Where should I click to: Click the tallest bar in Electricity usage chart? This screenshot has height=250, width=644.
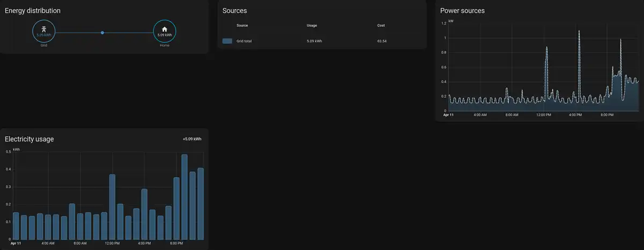[x=184, y=197]
